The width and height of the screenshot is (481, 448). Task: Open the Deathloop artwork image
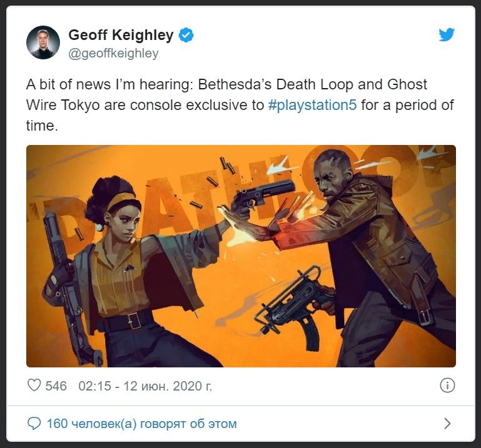(241, 256)
